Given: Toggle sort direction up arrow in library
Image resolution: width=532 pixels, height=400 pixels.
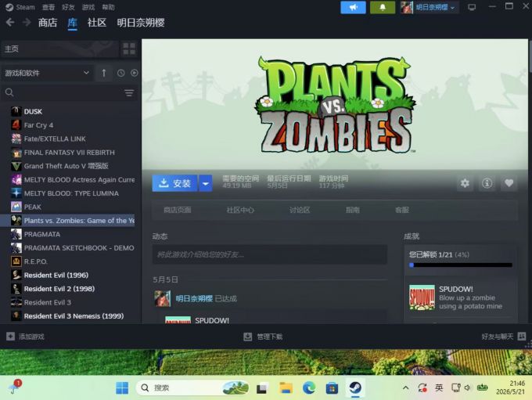Looking at the screenshot, I should coord(104,73).
